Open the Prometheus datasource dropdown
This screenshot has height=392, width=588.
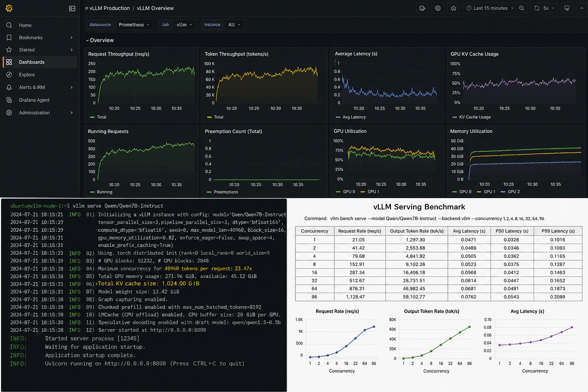pos(134,24)
